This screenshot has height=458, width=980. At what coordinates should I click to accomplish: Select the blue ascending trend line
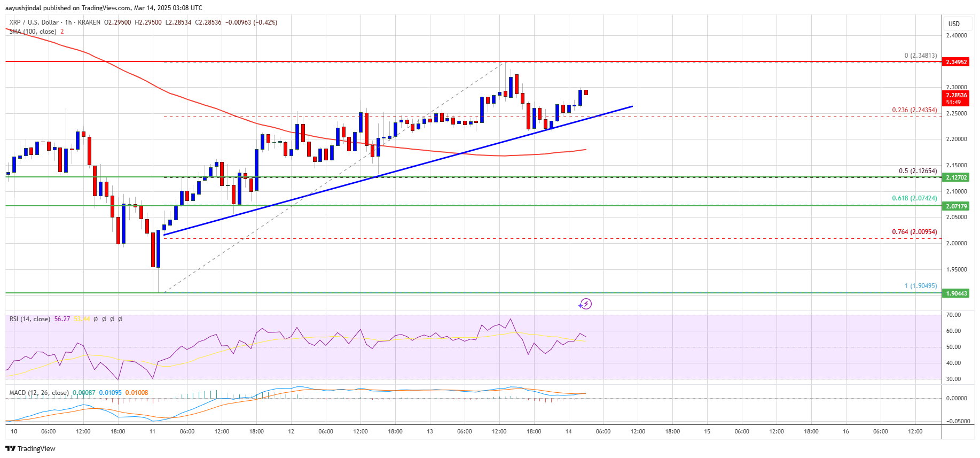point(398,170)
